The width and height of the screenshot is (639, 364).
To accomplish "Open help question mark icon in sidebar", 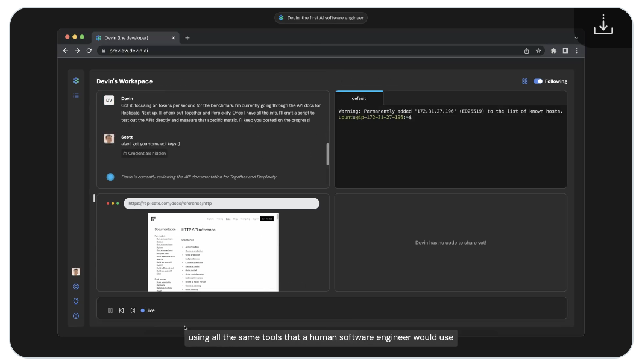I will point(76,316).
